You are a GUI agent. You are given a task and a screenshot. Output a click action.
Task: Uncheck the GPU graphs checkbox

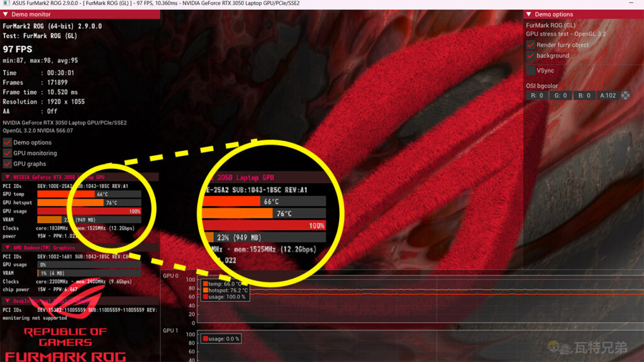(x=7, y=164)
